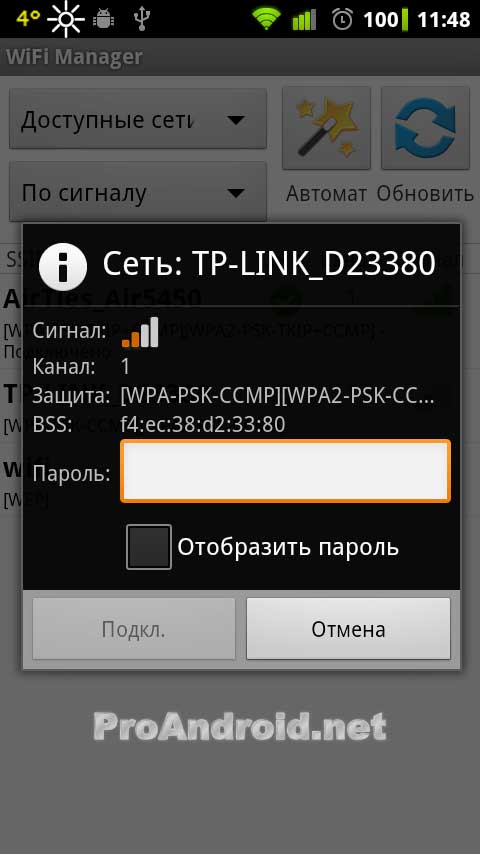
Task: Tap the sun weather icon
Action: 66,19
